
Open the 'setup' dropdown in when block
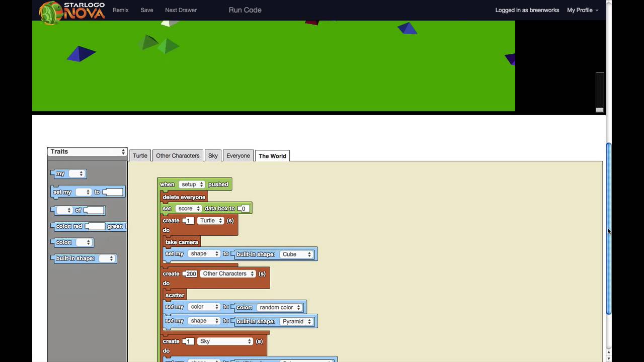[192, 185]
